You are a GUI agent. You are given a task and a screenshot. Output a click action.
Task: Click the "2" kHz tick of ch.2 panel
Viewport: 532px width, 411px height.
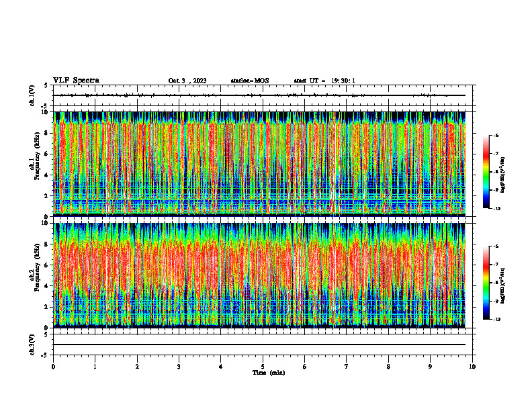click(x=46, y=307)
